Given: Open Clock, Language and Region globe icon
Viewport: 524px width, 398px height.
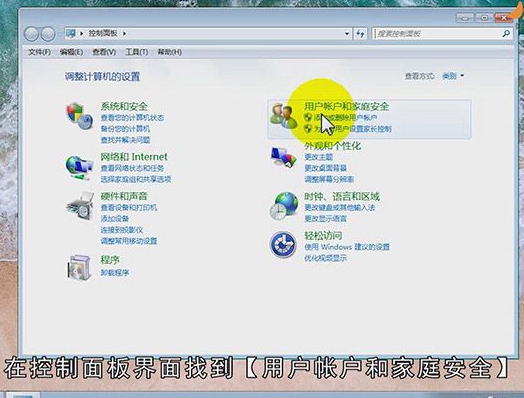Looking at the screenshot, I should pyautogui.click(x=284, y=206).
